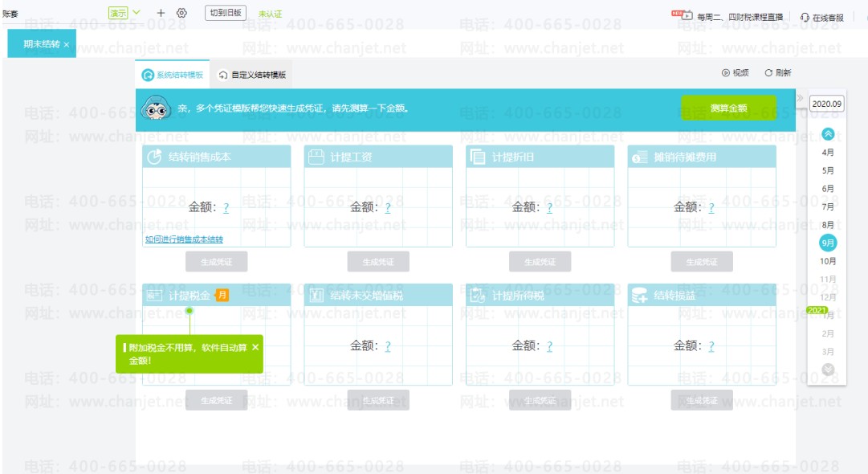This screenshot has height=474, width=868.
Task: Open settings gear icon in top bar
Action: point(181,13)
